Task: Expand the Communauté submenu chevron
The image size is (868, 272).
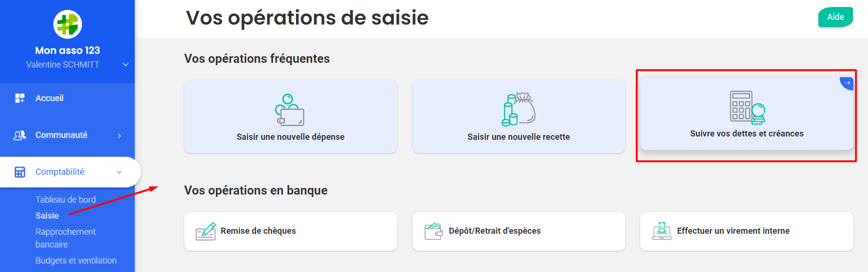Action: click(x=119, y=136)
